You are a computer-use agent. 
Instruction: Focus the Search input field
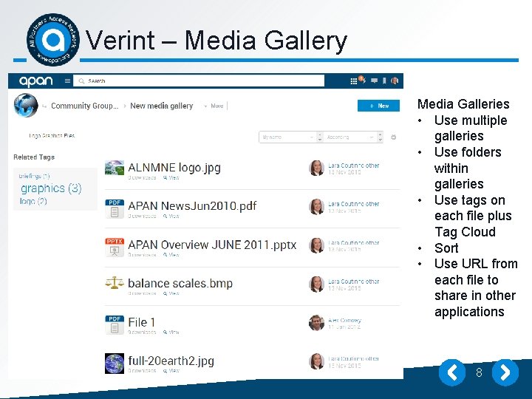(x=199, y=81)
